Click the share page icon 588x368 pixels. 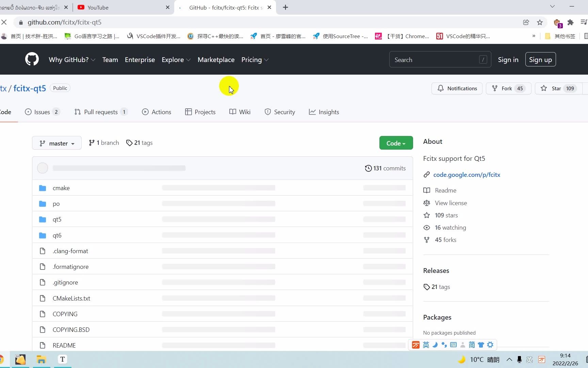click(x=526, y=22)
